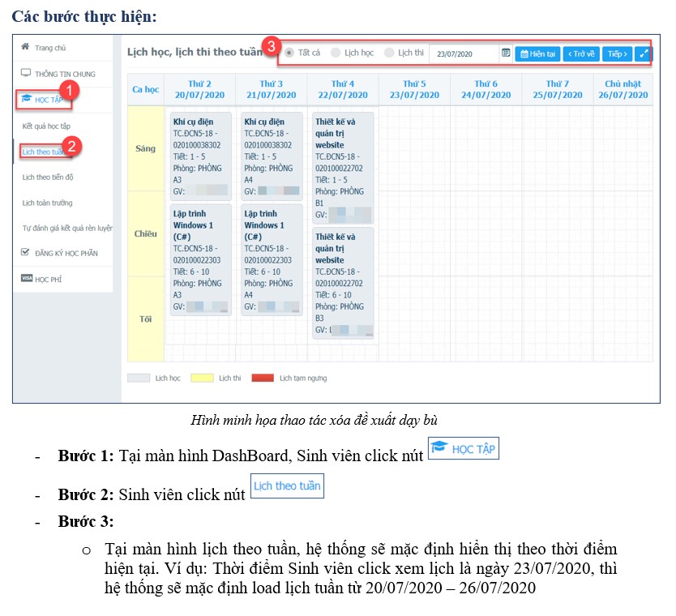Open Trang chủ menu item

point(50,48)
